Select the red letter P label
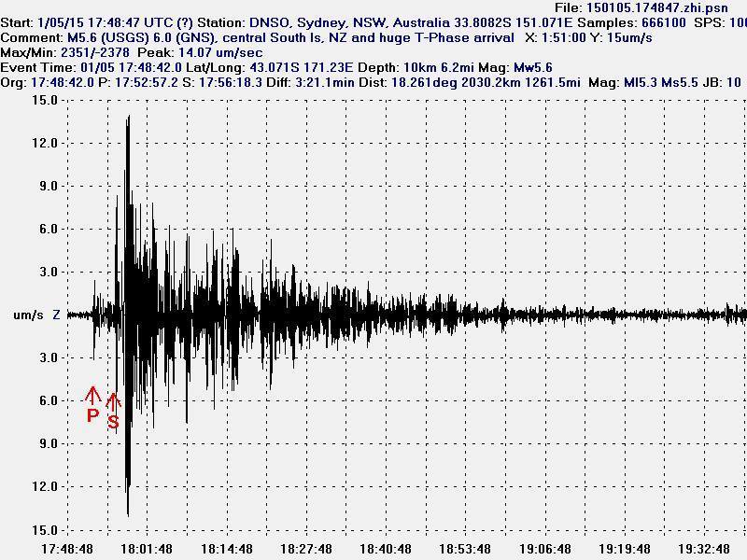Viewport: 747px width, 560px height. [92, 415]
